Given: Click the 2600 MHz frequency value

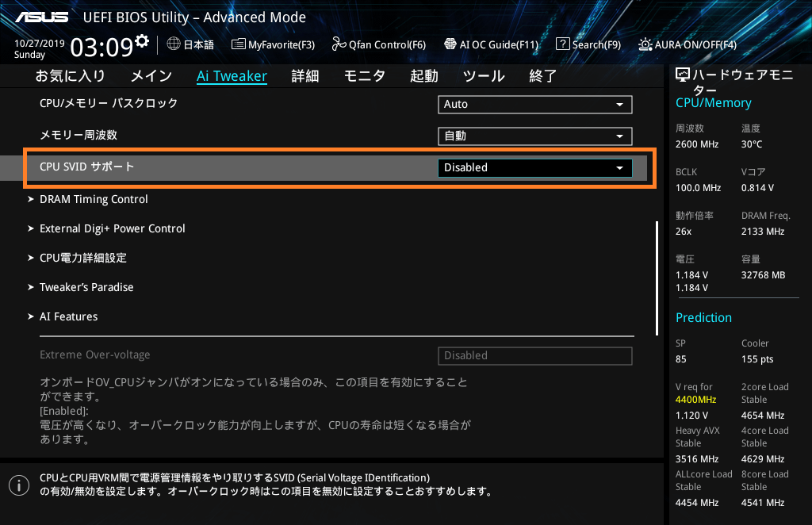Looking at the screenshot, I should [x=696, y=144].
